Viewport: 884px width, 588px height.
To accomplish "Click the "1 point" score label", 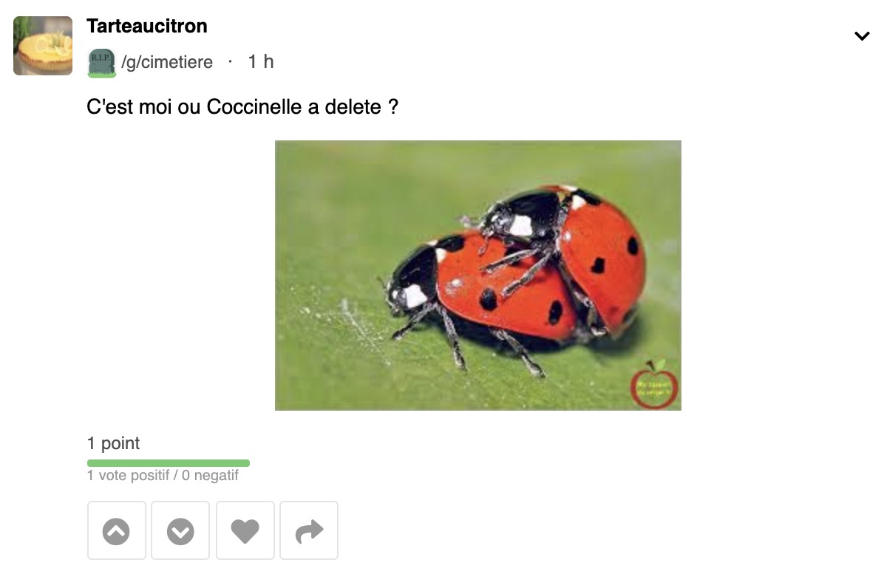I will [x=113, y=443].
